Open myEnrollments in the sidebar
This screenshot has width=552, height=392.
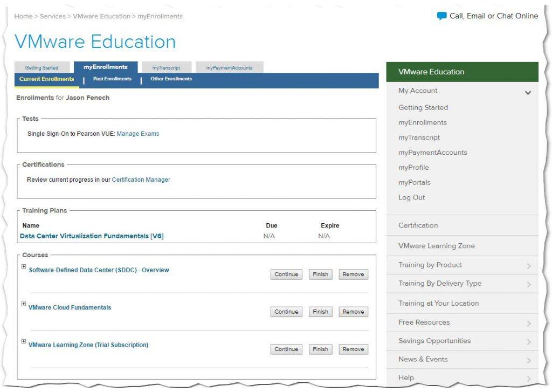tap(423, 122)
